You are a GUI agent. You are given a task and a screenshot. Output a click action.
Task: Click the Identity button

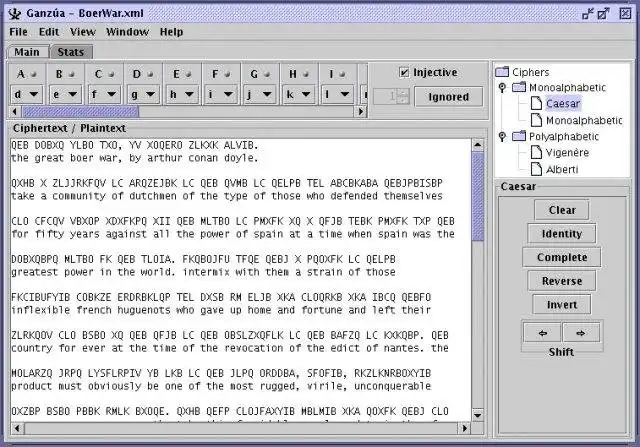click(562, 234)
